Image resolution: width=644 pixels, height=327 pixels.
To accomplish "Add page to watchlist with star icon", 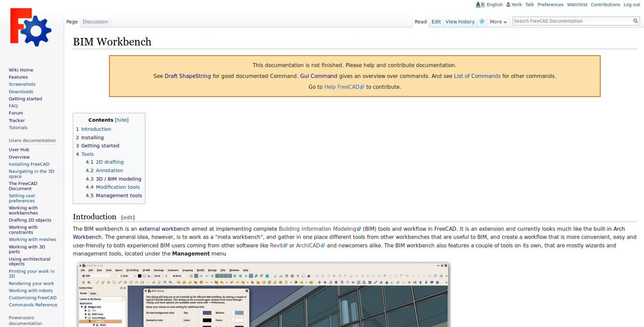I will click(482, 21).
